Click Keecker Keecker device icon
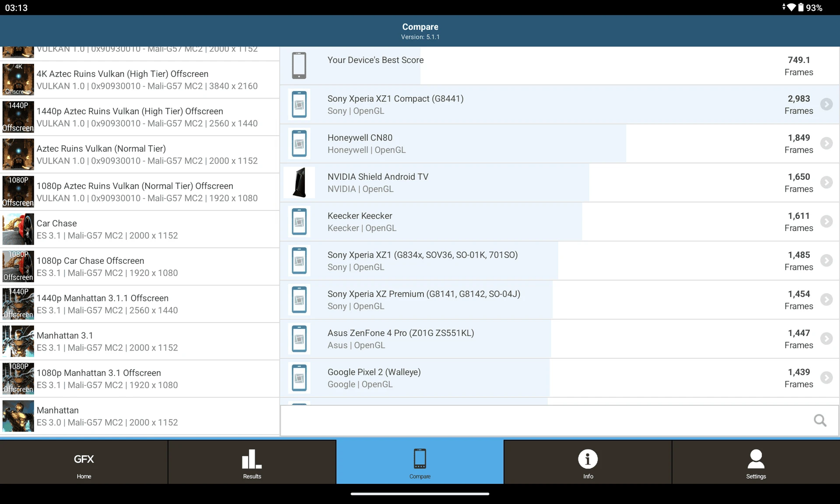Screen dimensions: 840x504 coord(299,221)
